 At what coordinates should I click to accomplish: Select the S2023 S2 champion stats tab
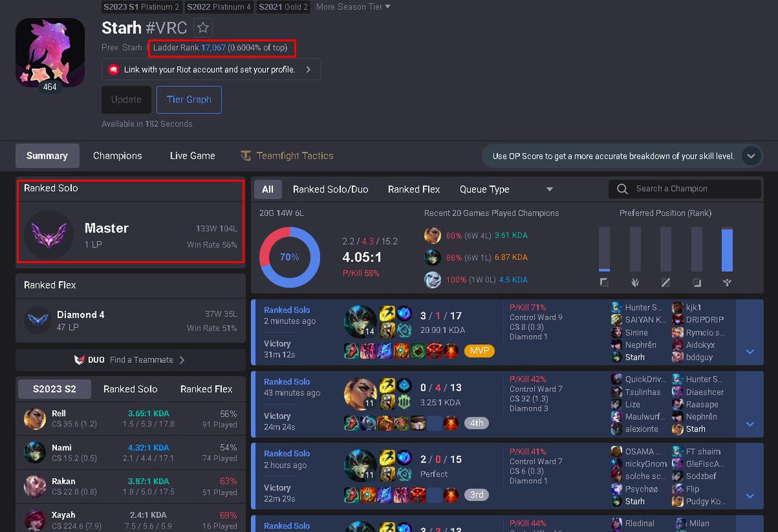click(x=54, y=389)
